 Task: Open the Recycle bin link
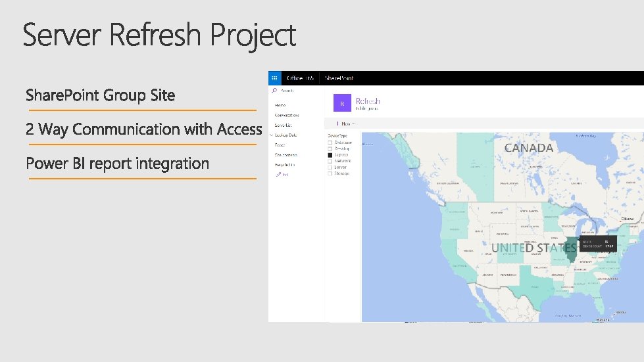pos(285,164)
